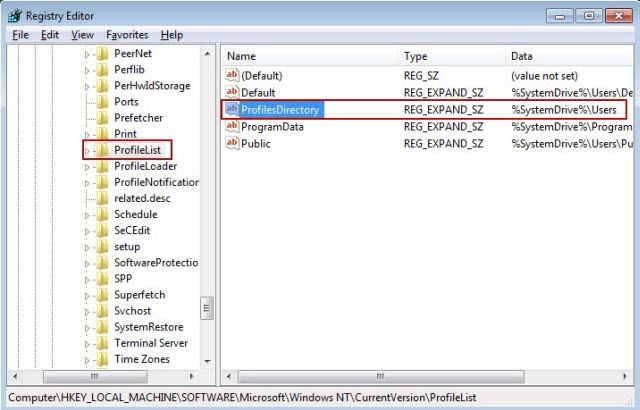Viewport: 640px width, 410px height.
Task: Select the ProgramData value name
Action: point(272,127)
